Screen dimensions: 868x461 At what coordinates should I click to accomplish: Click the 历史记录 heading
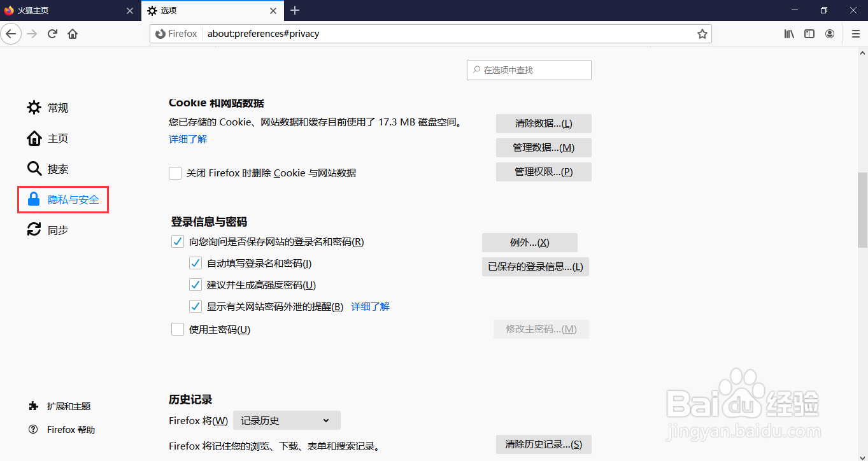(190, 400)
